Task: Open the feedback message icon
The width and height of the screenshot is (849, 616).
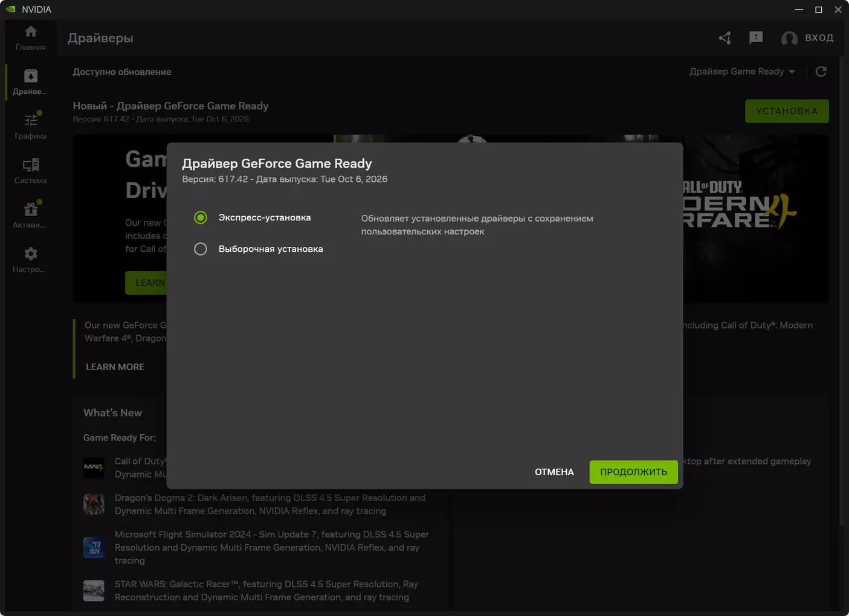Action: click(755, 38)
